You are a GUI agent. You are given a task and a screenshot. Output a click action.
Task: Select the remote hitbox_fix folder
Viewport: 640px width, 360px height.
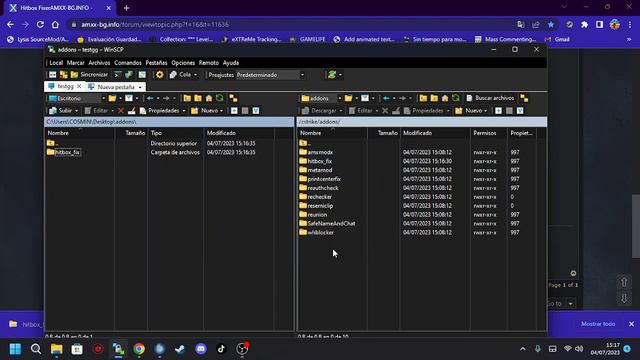pos(320,161)
